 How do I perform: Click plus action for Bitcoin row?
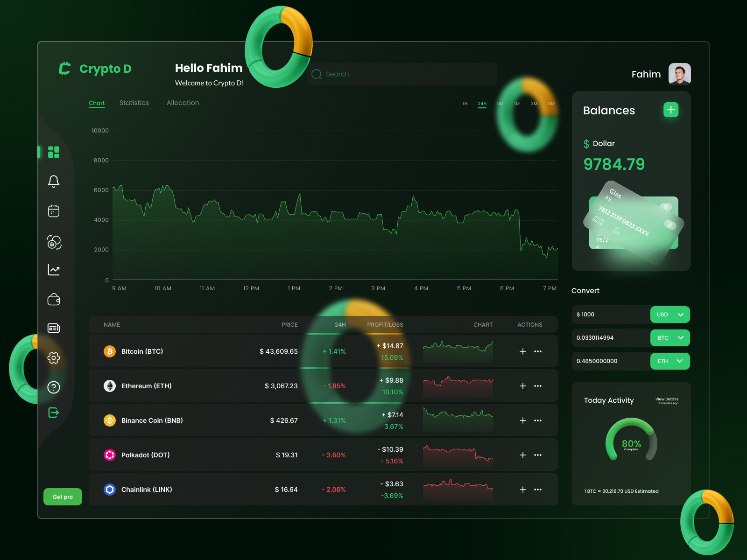[x=523, y=351]
